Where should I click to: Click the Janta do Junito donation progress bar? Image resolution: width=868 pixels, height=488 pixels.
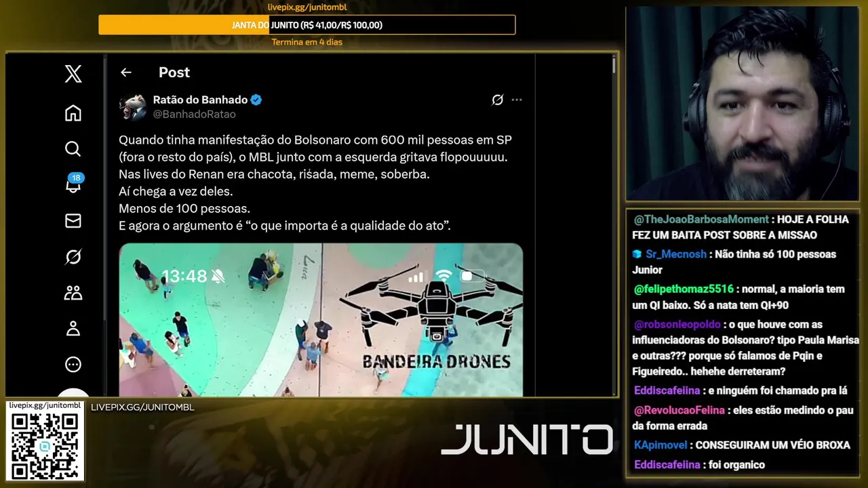tap(307, 25)
